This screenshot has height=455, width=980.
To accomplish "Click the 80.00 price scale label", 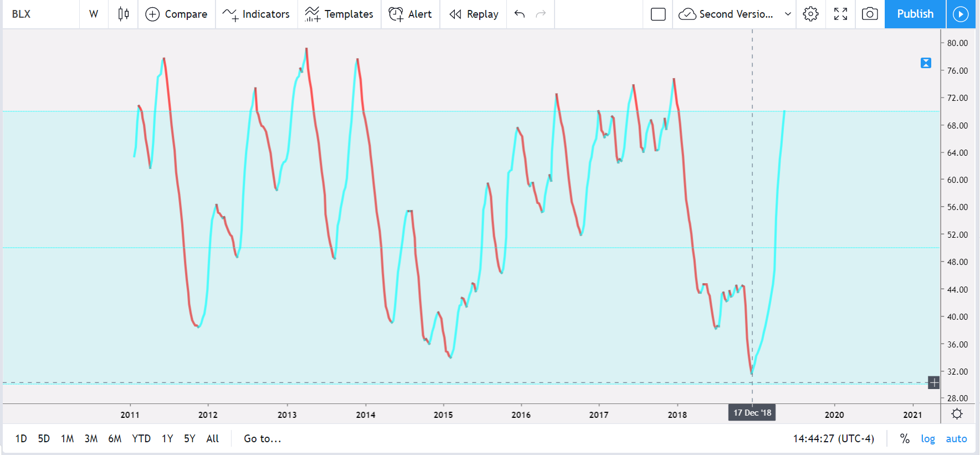I will coord(957,43).
